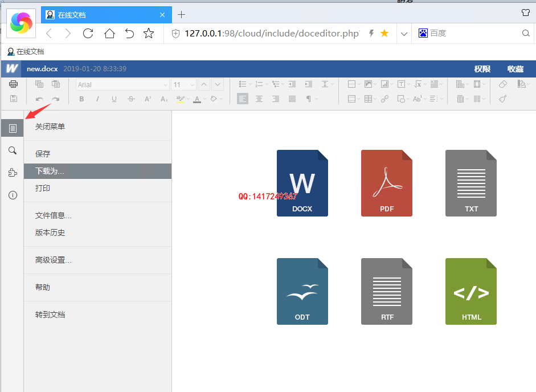The height and width of the screenshot is (392, 536).
Task: Toggle underline formatting
Action: click(x=114, y=99)
